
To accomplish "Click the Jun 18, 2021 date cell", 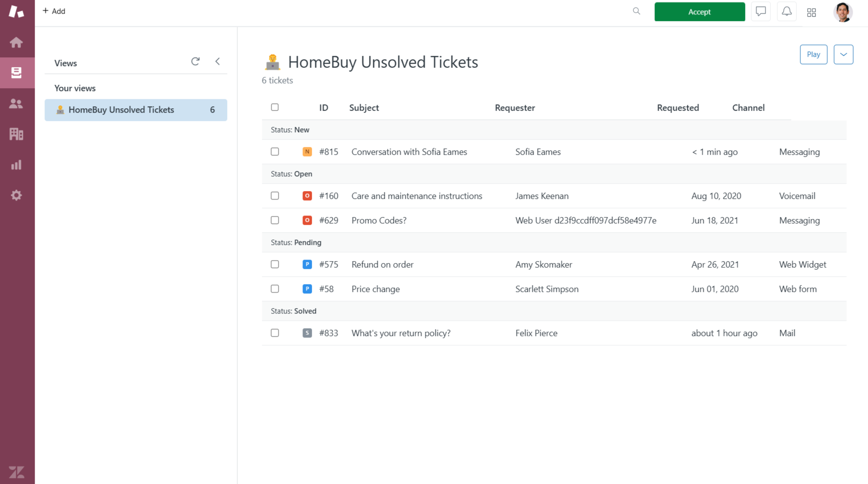I will (x=714, y=220).
